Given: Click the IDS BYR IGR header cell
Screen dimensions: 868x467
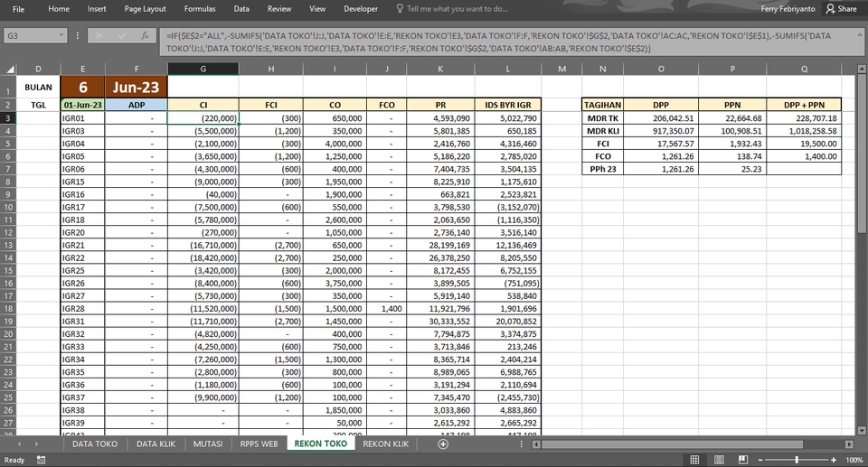Looking at the screenshot, I should click(507, 105).
